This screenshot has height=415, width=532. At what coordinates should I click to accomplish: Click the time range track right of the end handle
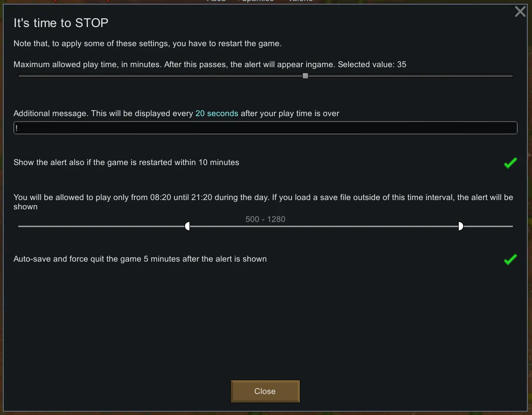(488, 226)
